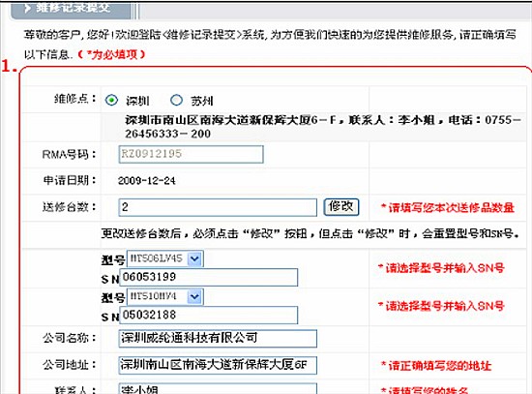Viewport: 532px width, 394px height.
Task: Click the arrow icon in 维修记录提交 header
Action: (x=27, y=8)
